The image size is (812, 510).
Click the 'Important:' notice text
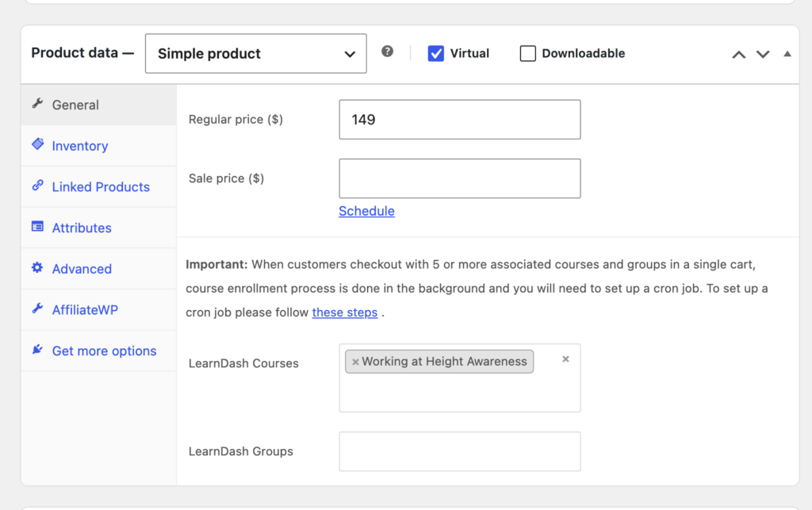pyautogui.click(x=216, y=265)
